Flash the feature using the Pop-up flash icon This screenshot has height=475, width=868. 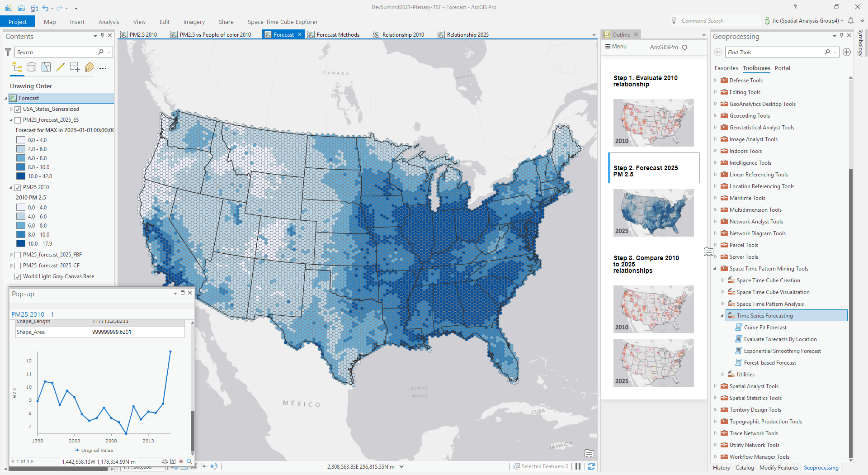click(181, 461)
